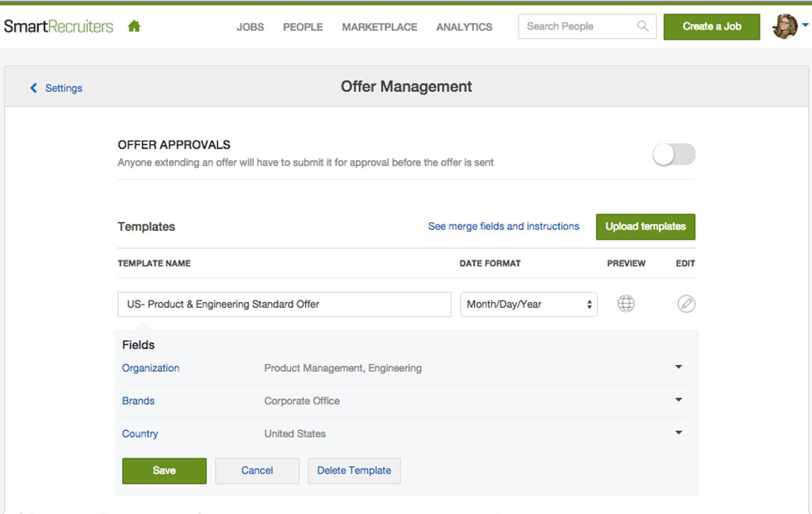Screen dimensions: 812x514
Task: Click the SmartRecruiters logo
Action: (59, 26)
